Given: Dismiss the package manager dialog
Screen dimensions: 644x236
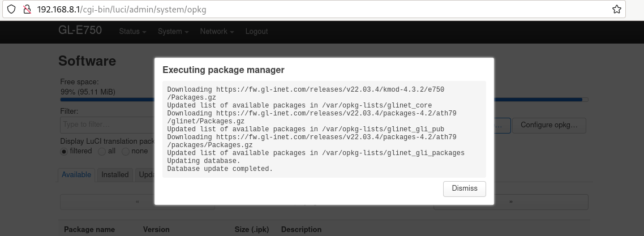Looking at the screenshot, I should (465, 189).
